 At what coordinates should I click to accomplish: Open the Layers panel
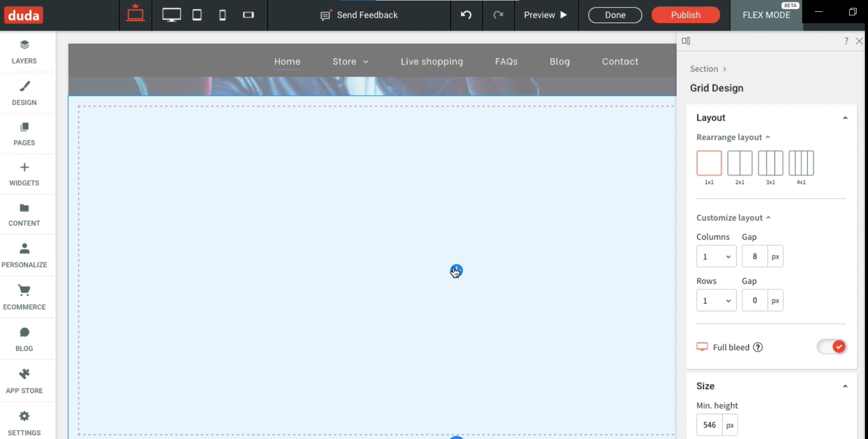tap(24, 51)
